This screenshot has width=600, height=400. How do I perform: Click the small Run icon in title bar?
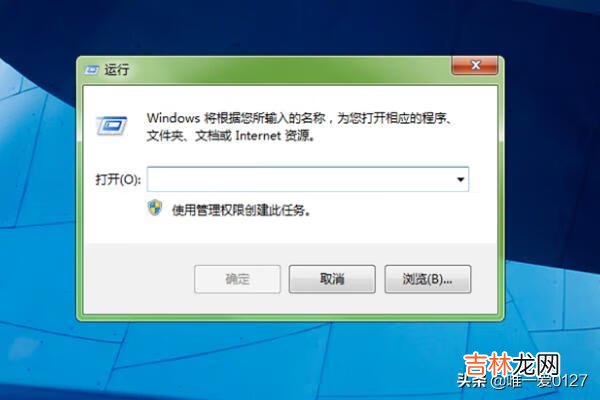[x=91, y=70]
